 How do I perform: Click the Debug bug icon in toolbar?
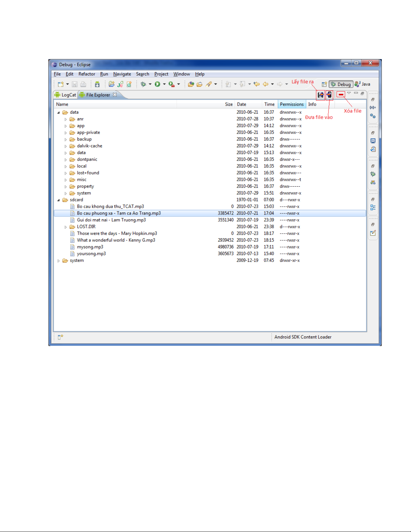pyautogui.click(x=143, y=84)
